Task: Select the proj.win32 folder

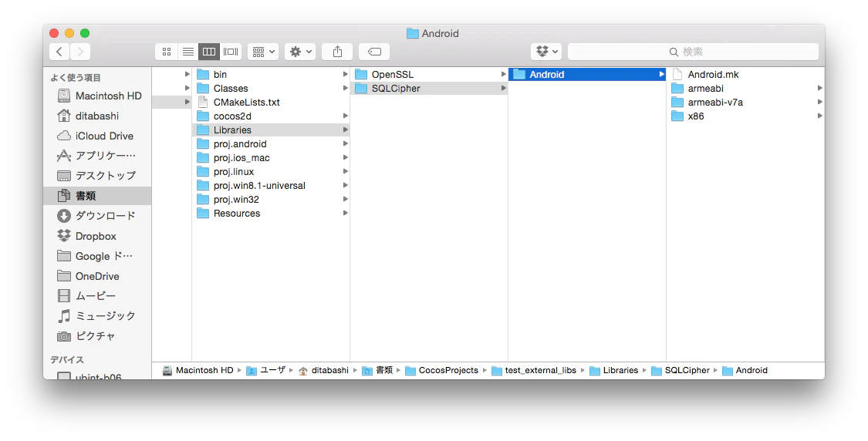Action: click(x=271, y=199)
